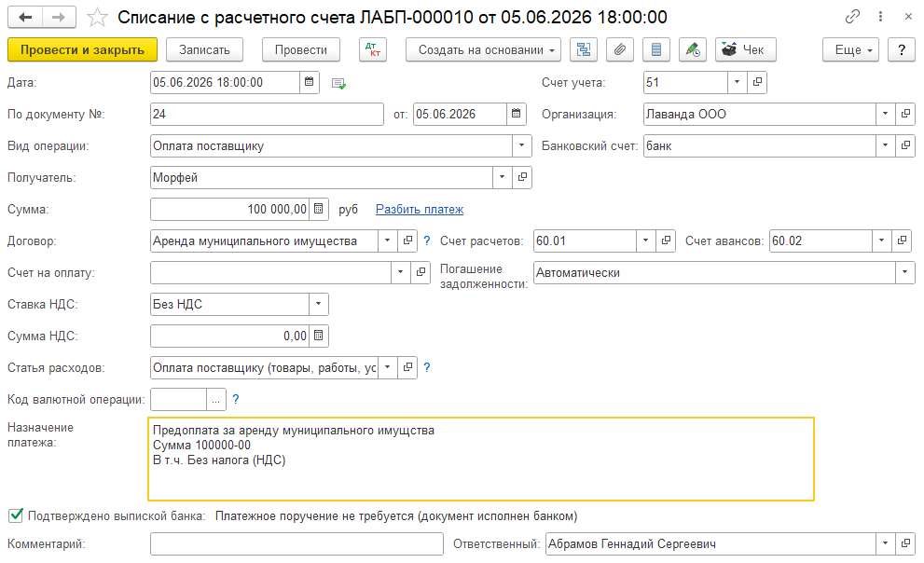Open 'Создать на основании' menu
The height and width of the screenshot is (563, 924).
[x=483, y=50]
